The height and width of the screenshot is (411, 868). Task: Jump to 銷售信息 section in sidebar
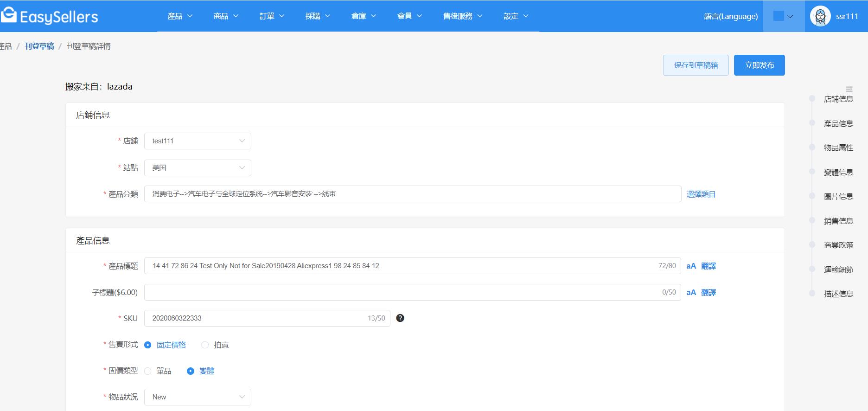pos(838,221)
